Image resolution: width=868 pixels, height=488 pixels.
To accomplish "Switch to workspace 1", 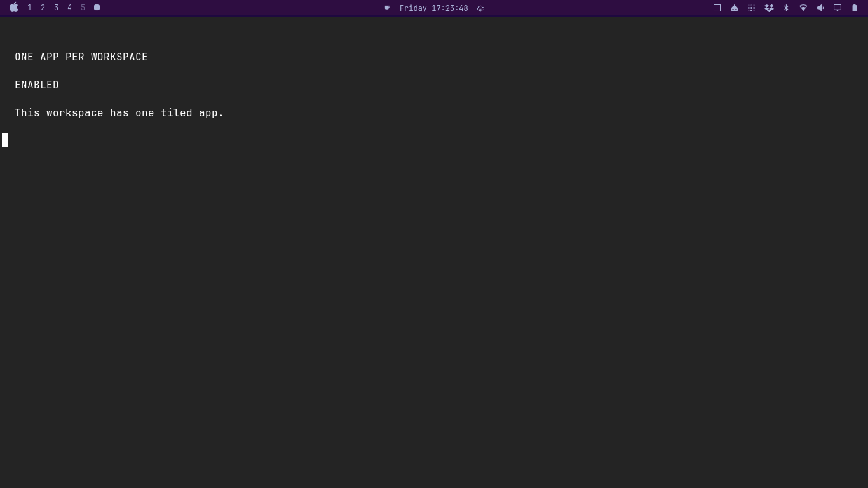I will [x=29, y=8].
